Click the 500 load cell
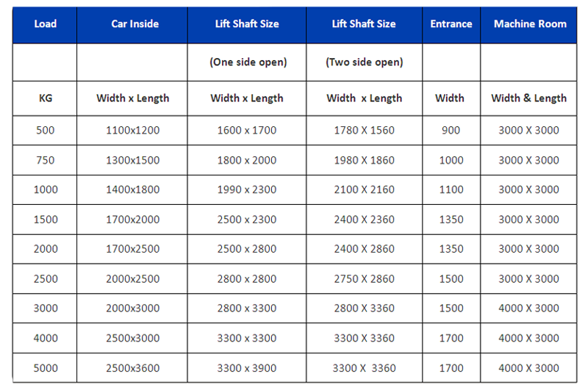Screen dimensions: 588x390 tap(45, 131)
